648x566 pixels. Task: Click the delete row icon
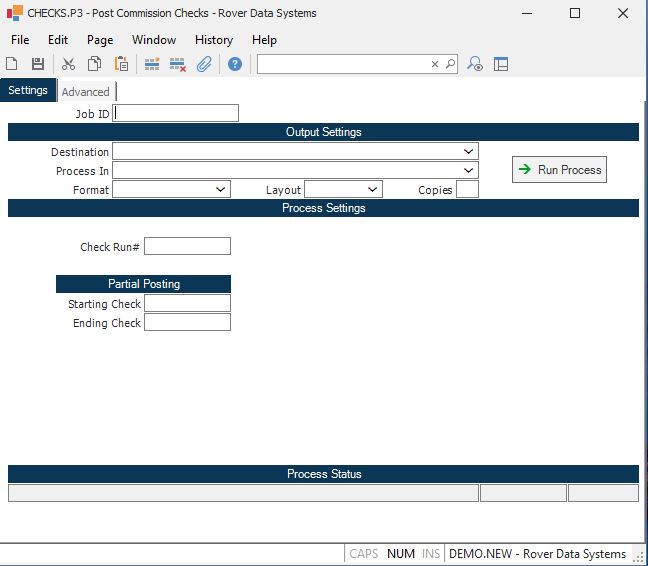pyautogui.click(x=178, y=64)
